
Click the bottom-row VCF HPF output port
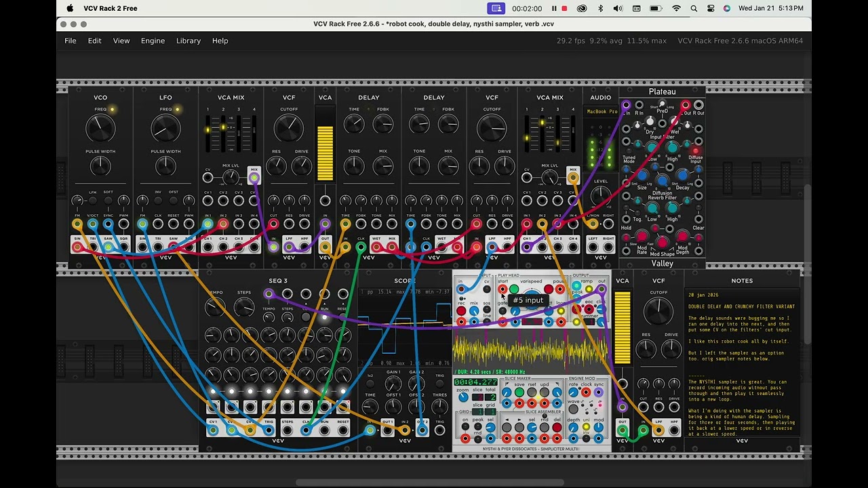(674, 430)
